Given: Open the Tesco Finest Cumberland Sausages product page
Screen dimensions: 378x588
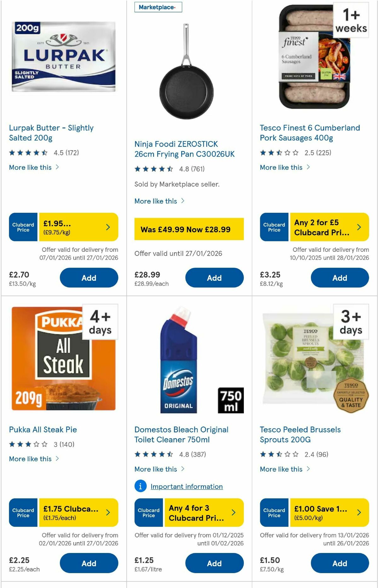Looking at the screenshot, I should (x=309, y=133).
